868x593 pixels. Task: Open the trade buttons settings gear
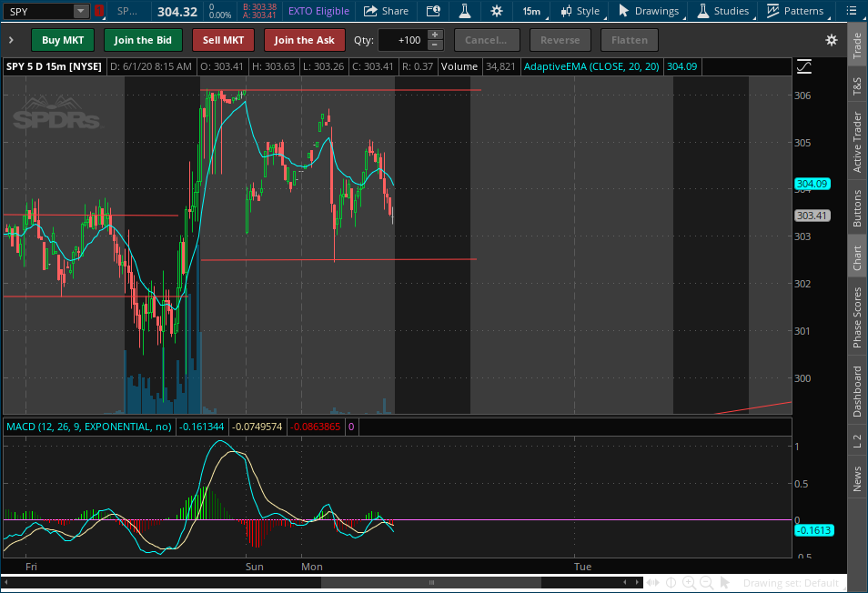point(831,40)
